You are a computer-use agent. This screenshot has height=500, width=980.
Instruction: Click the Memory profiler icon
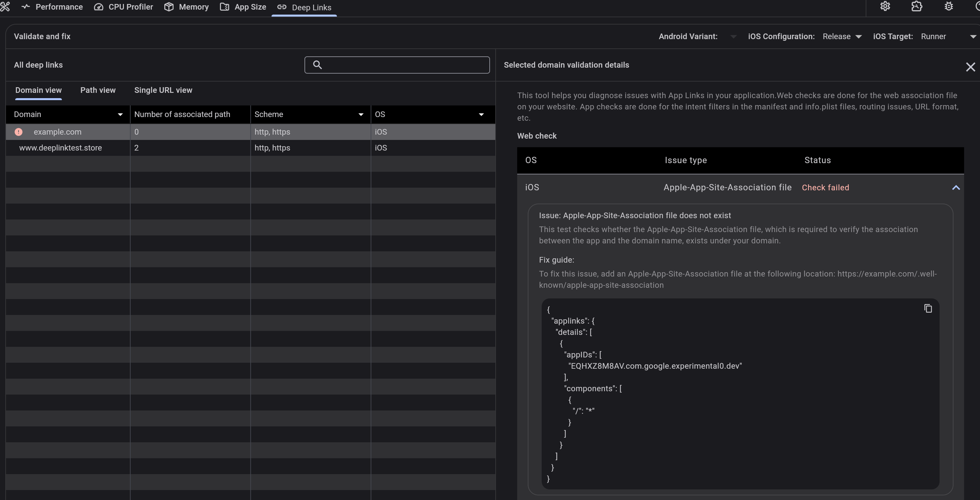[x=168, y=7]
